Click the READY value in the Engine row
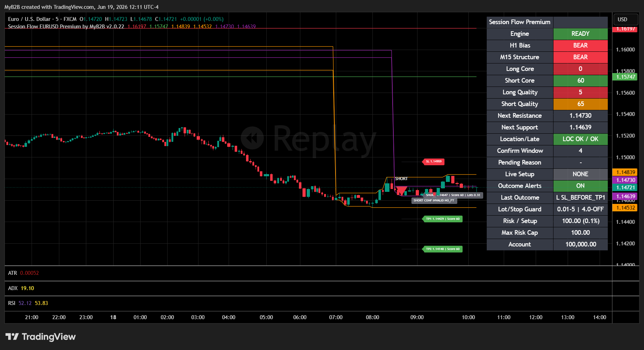The image size is (644, 350). coord(580,34)
